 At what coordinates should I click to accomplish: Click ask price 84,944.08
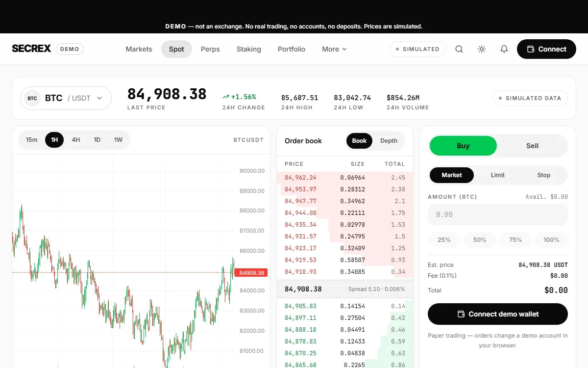coord(300,213)
